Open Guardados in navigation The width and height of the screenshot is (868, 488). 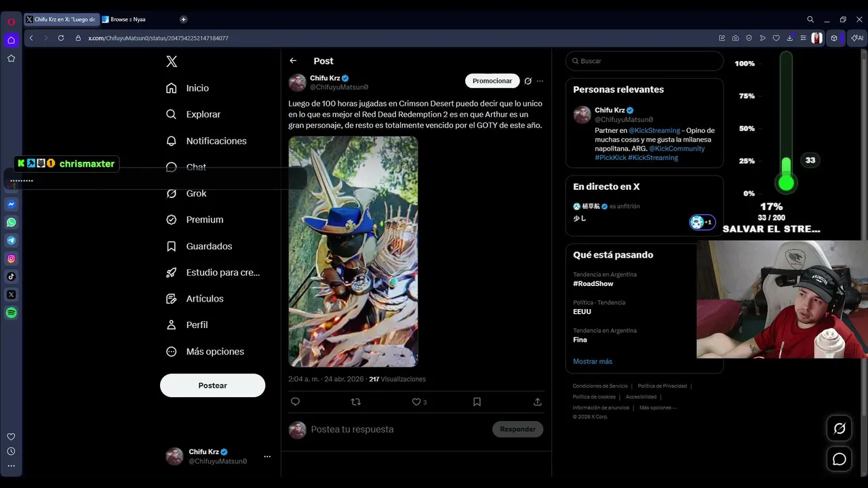pos(199,246)
